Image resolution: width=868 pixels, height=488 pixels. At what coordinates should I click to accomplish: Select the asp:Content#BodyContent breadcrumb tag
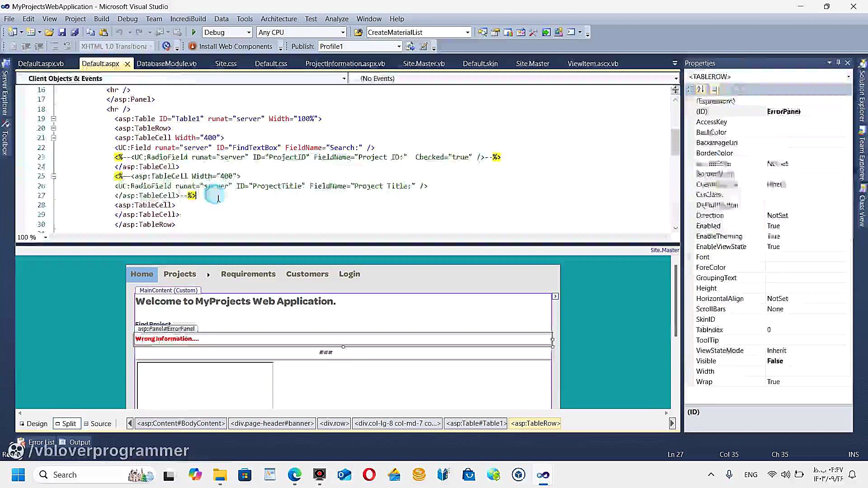click(181, 423)
